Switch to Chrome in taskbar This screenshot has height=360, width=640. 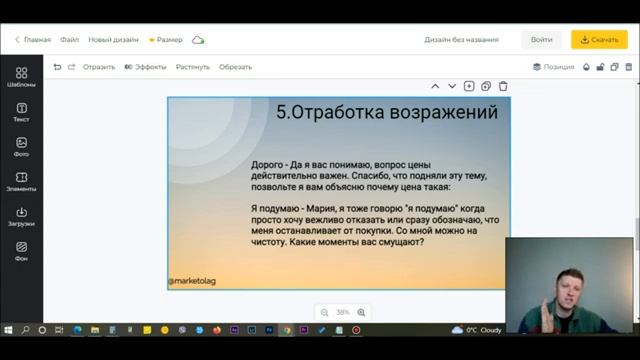tap(287, 330)
